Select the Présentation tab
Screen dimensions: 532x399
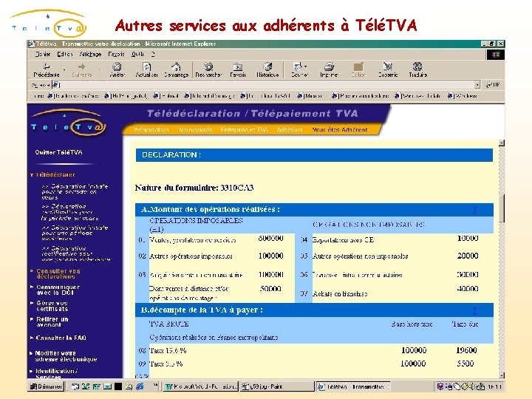click(x=151, y=129)
